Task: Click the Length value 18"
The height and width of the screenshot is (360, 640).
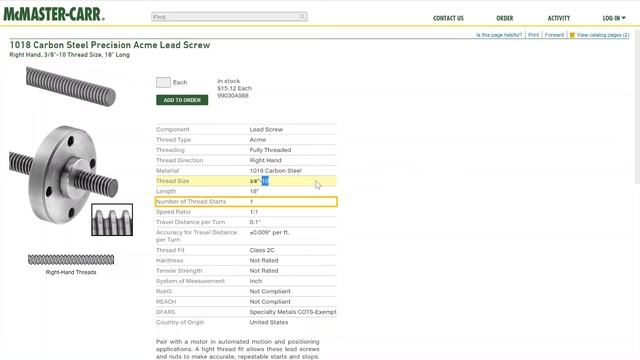Action: click(x=254, y=191)
